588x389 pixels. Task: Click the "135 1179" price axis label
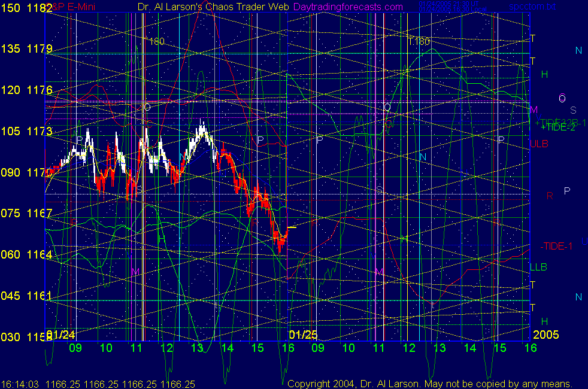[x=26, y=48]
